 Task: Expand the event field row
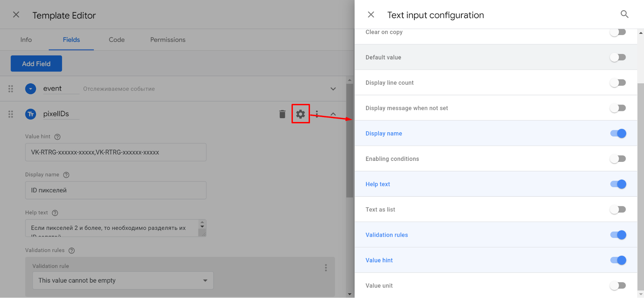(x=333, y=89)
